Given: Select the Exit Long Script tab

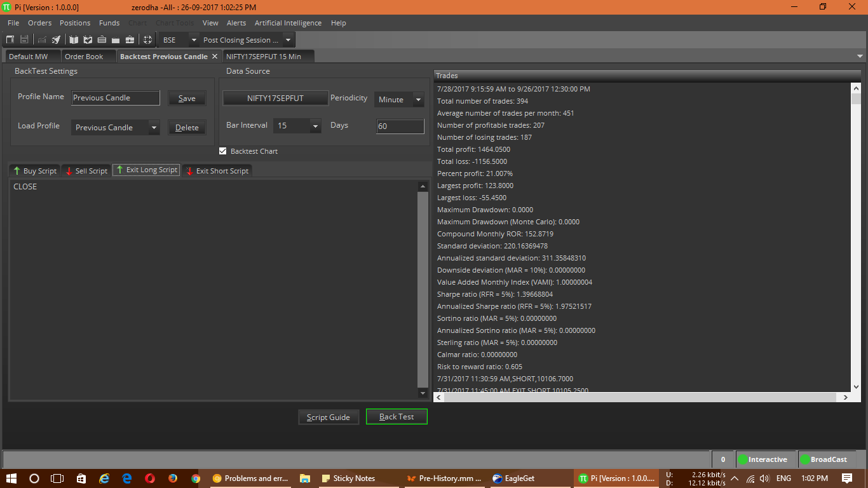Looking at the screenshot, I should coord(146,170).
